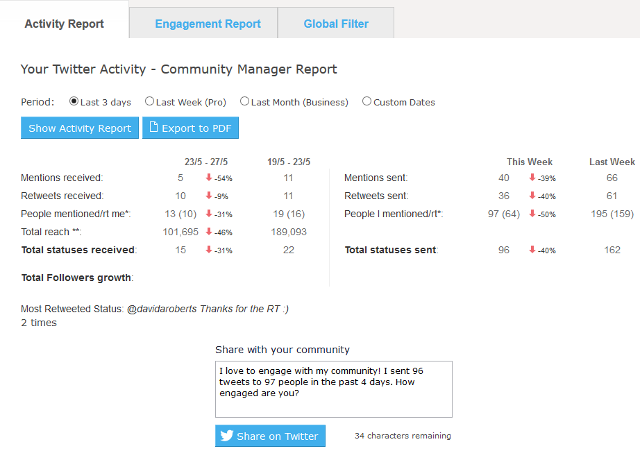The width and height of the screenshot is (640, 451).
Task: Click the 'Retweets sent:' label
Action: (376, 196)
